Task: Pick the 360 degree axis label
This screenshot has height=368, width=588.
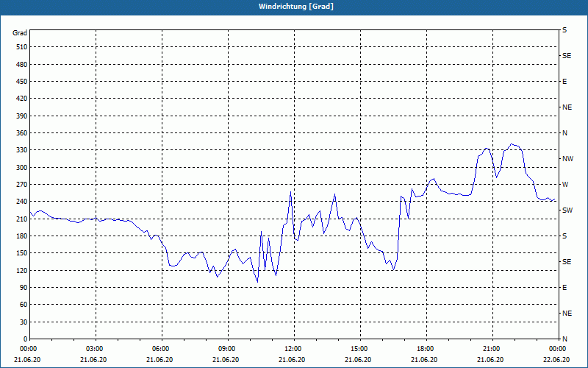Action: [22, 133]
